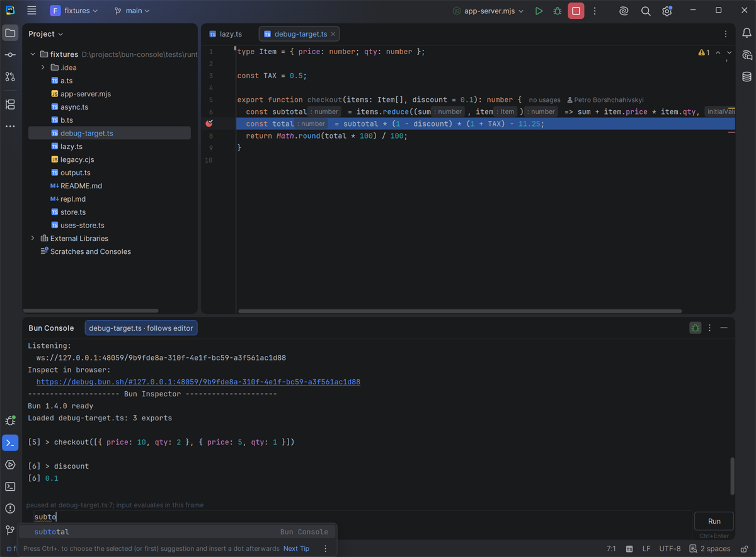The image size is (756, 557).
Task: Open IDE settings gear
Action: click(667, 11)
